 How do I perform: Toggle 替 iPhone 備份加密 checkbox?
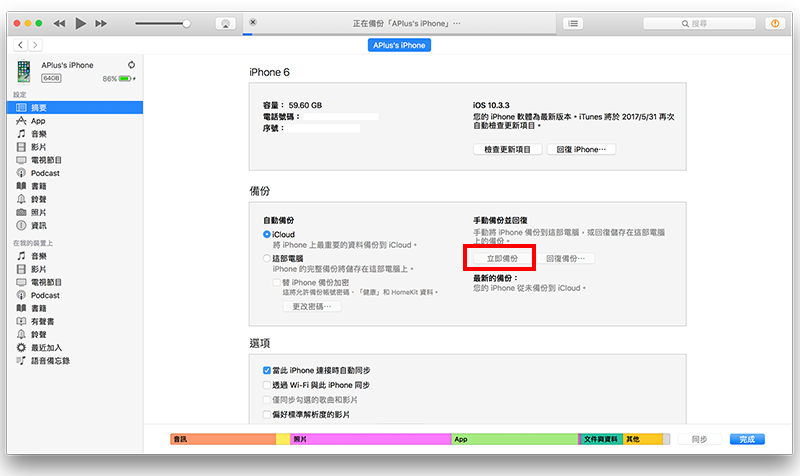point(277,283)
